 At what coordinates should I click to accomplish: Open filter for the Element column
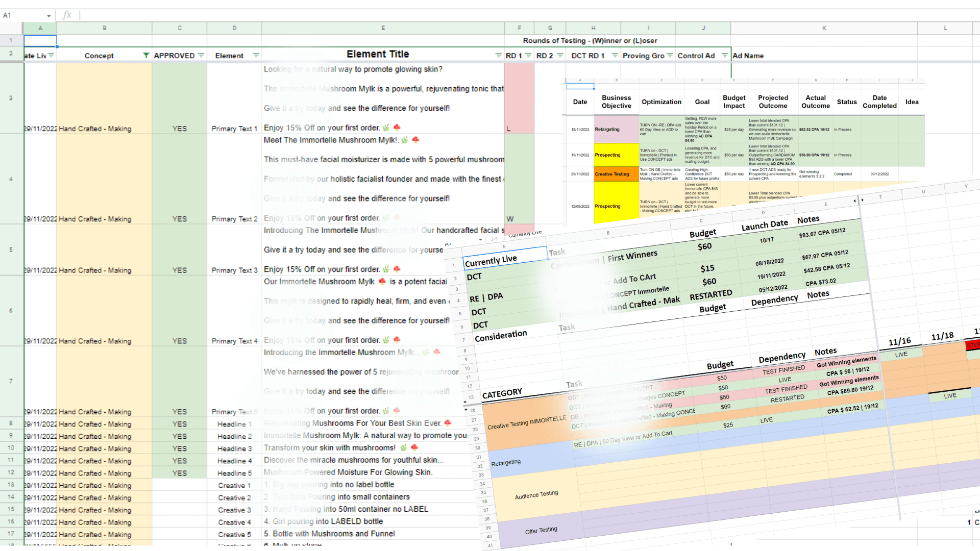point(256,56)
